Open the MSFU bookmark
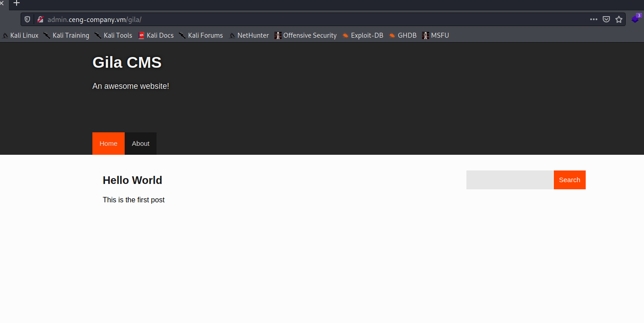 [x=435, y=35]
